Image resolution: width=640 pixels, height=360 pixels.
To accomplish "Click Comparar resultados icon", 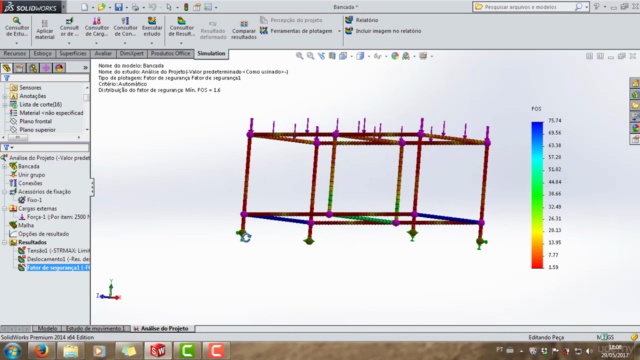I will tap(244, 30).
